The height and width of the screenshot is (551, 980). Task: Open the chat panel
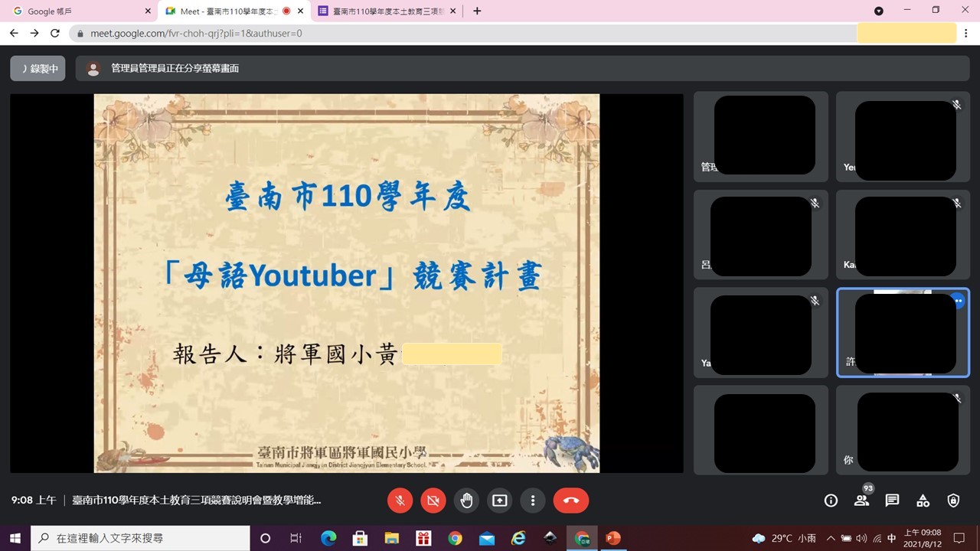(892, 500)
